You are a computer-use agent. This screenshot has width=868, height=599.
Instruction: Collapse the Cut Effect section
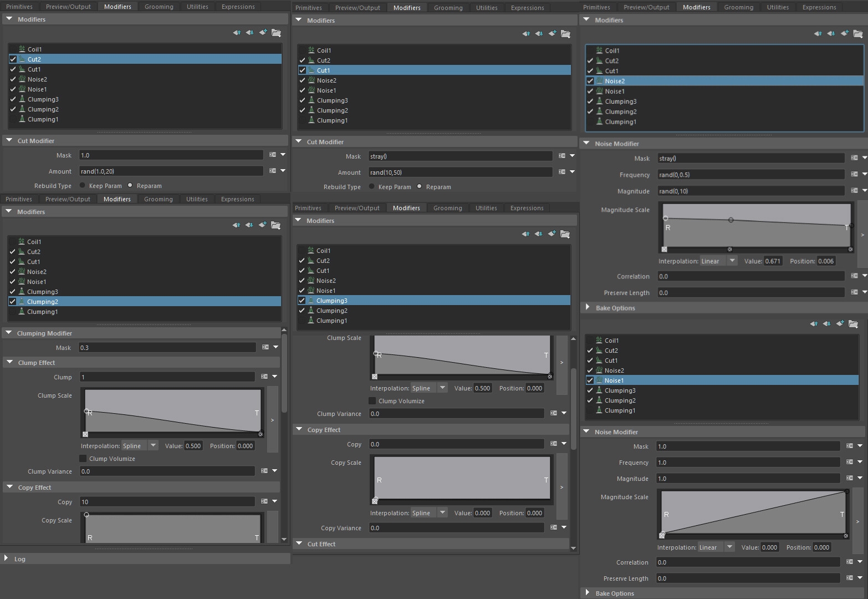[x=299, y=544]
